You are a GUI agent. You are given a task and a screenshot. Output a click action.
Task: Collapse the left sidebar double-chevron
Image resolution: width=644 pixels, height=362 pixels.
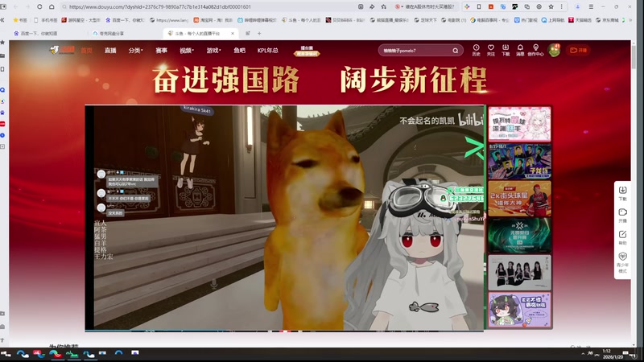point(2,19)
